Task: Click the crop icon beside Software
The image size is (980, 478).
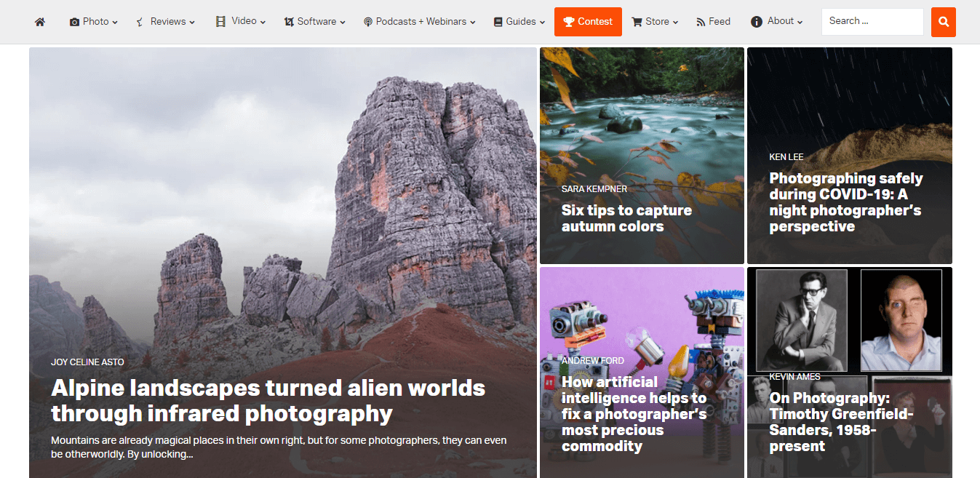Action: pos(289,22)
